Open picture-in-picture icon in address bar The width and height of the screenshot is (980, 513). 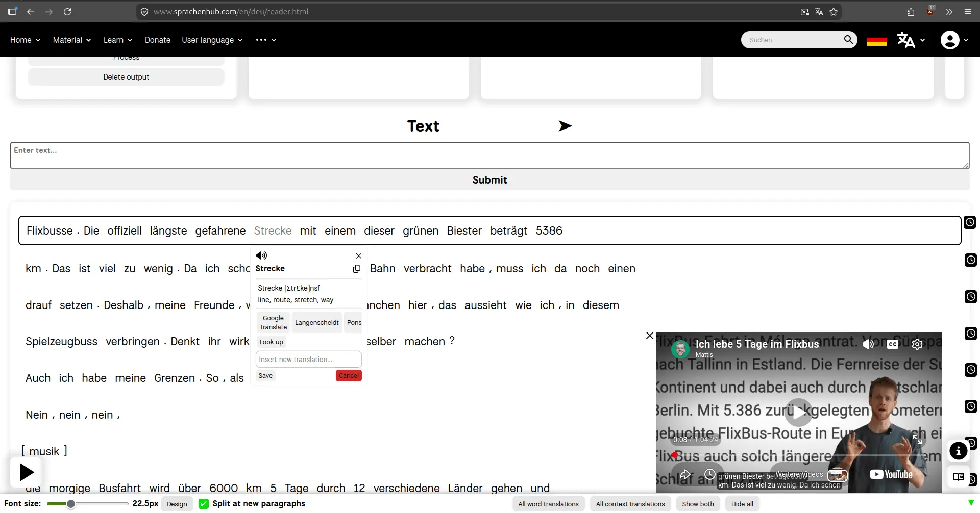tap(805, 12)
